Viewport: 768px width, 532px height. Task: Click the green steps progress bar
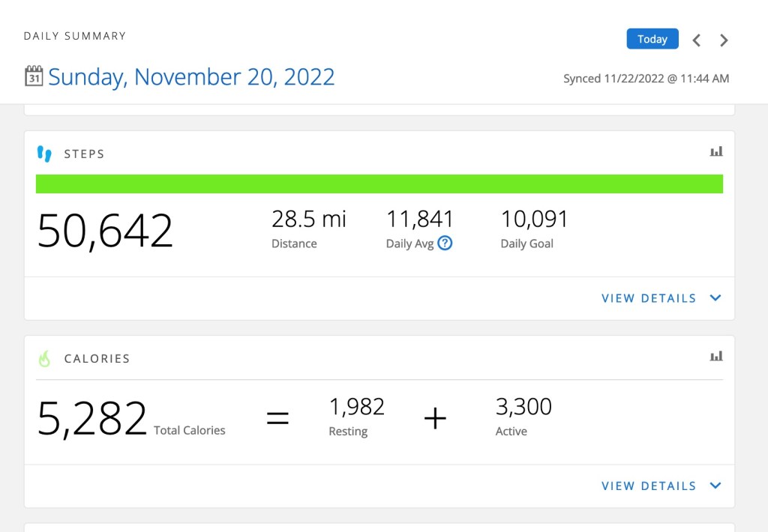click(x=379, y=184)
